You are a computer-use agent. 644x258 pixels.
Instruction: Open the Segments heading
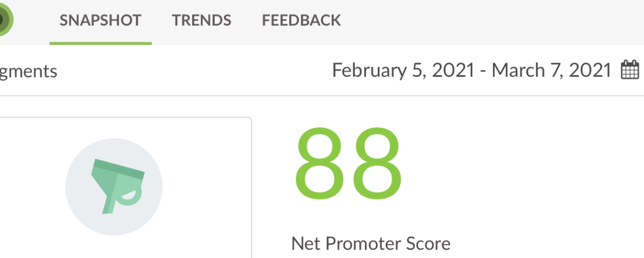28,71
